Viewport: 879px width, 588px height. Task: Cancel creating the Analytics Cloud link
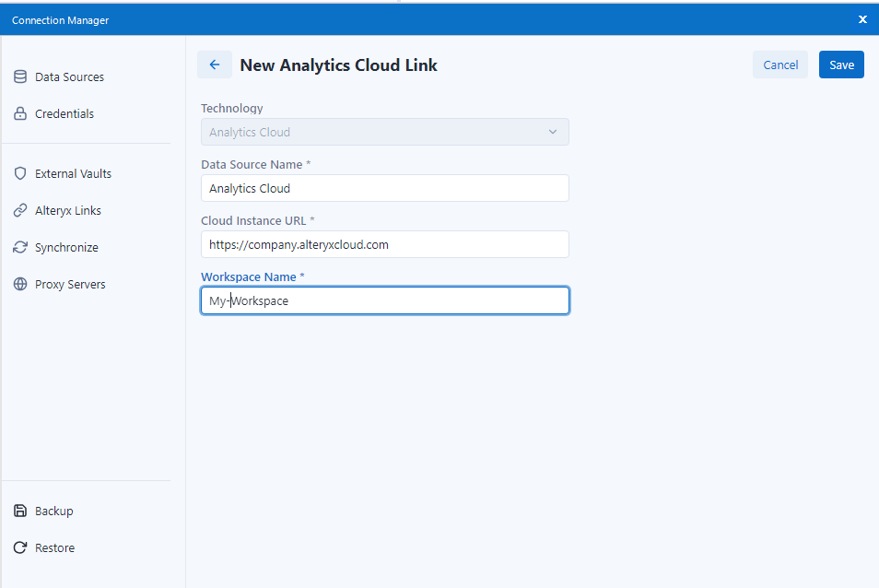(x=779, y=65)
